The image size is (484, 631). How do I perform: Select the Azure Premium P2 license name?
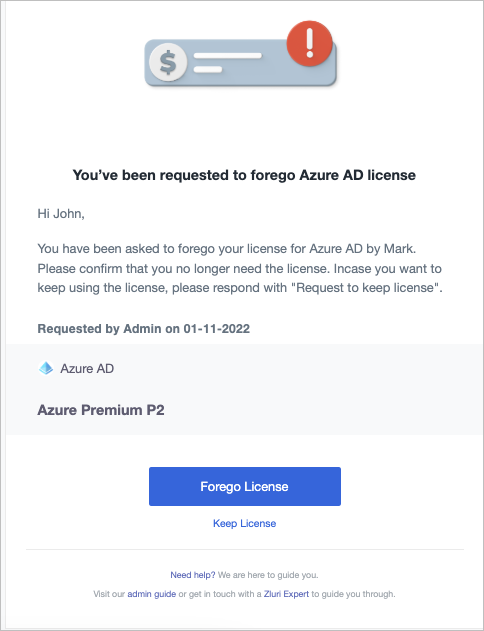click(101, 410)
